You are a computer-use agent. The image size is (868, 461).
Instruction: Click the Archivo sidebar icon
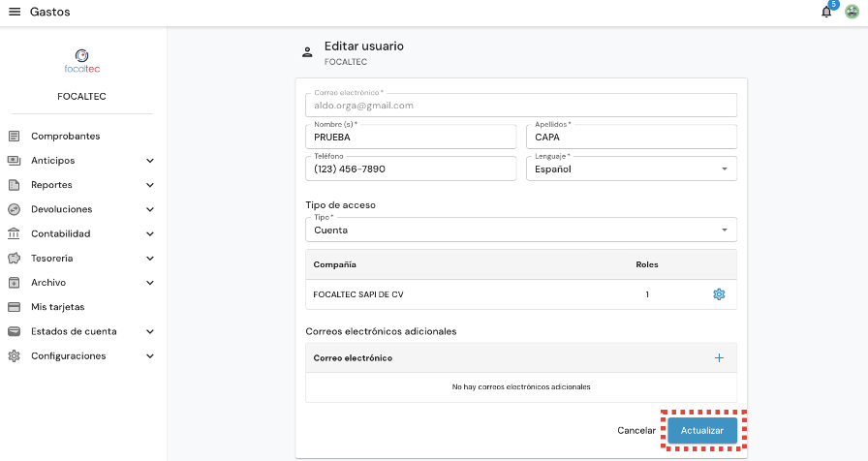click(14, 282)
